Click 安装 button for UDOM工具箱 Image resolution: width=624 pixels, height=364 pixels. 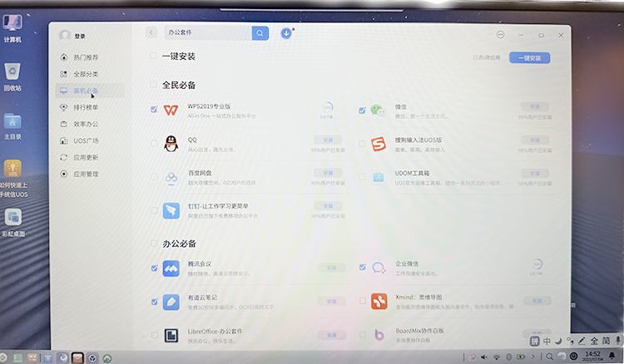pos(535,173)
